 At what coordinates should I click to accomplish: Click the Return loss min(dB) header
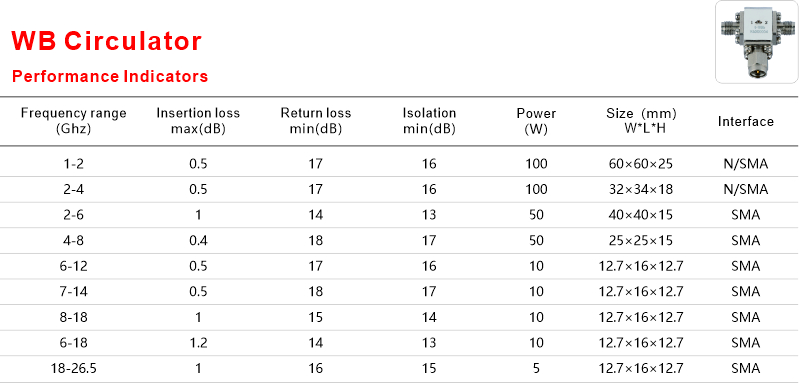coord(316,121)
